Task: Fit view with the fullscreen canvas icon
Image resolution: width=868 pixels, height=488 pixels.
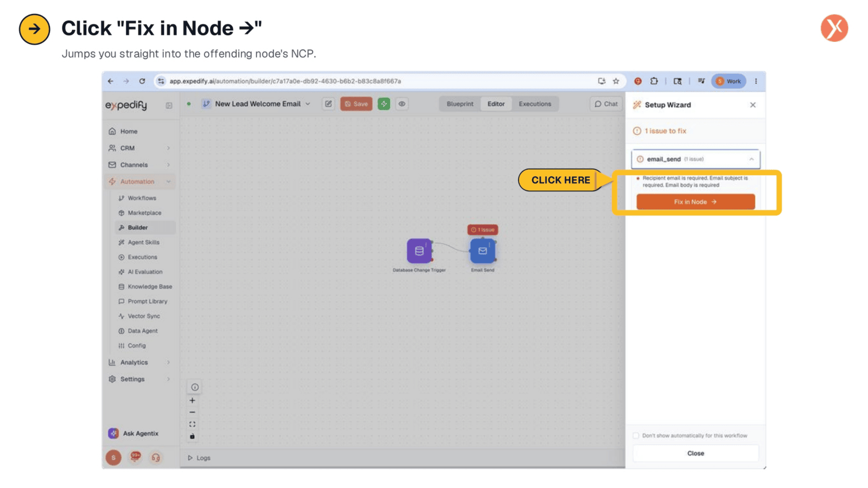Action: 192,425
